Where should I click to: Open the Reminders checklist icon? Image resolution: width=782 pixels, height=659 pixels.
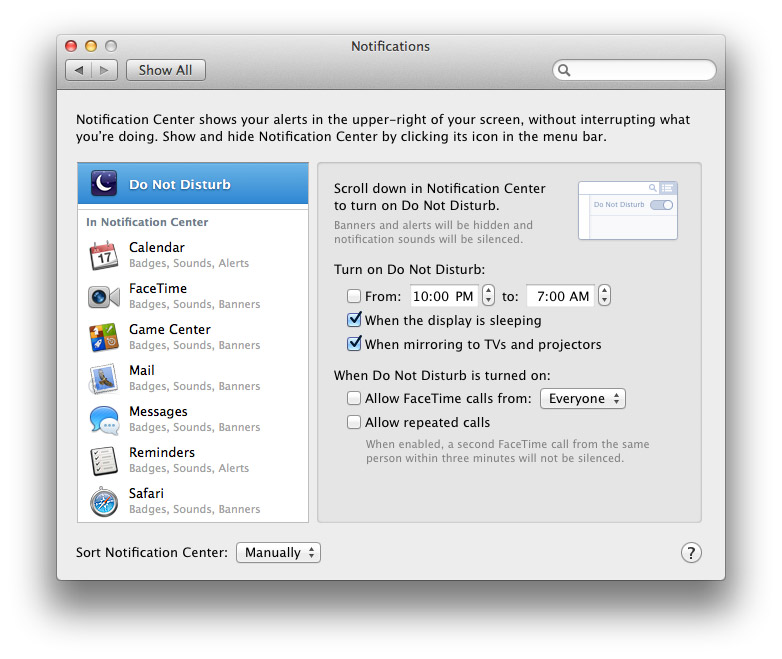click(104, 460)
